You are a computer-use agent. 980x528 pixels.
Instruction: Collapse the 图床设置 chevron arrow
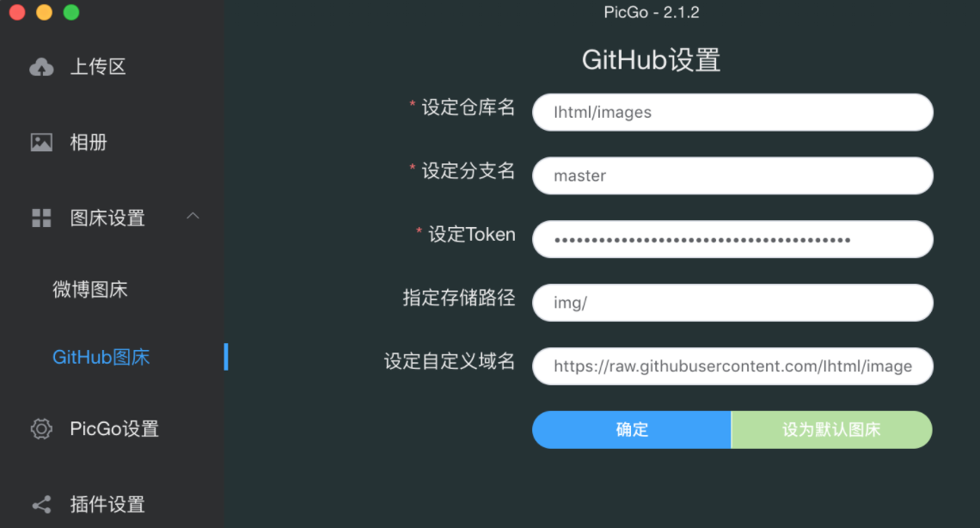pyautogui.click(x=193, y=216)
